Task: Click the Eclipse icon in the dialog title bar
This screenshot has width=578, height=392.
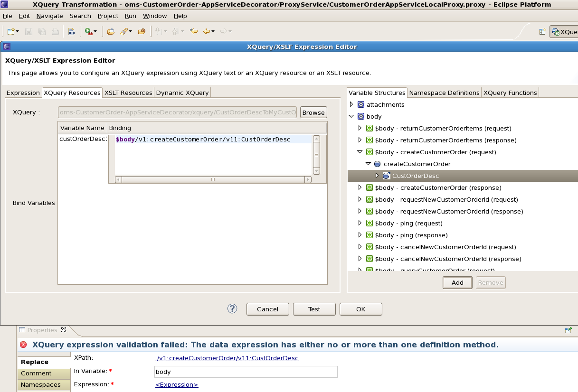Action: tap(7, 47)
